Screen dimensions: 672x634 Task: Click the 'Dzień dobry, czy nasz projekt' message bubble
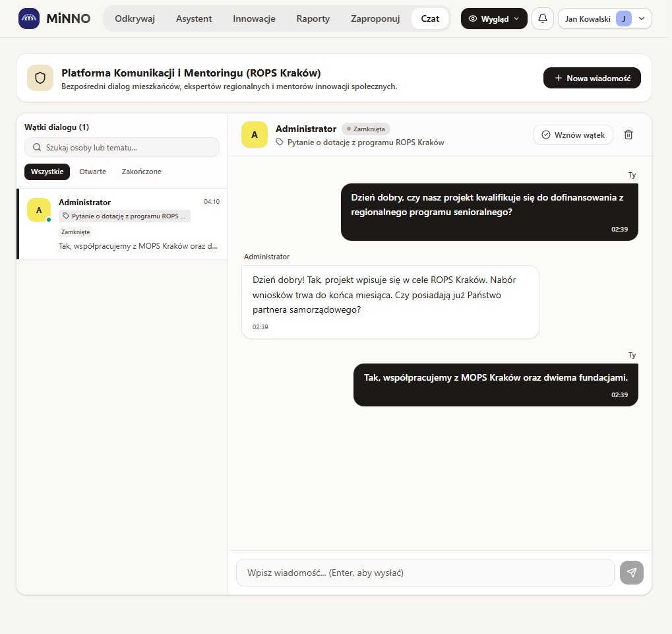click(489, 212)
